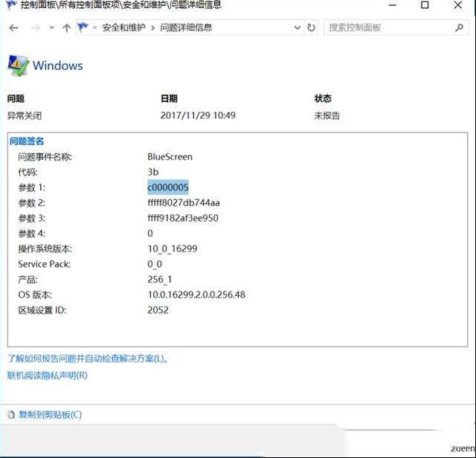Open the 安全和维护 breadcrumb
The width and height of the screenshot is (476, 458).
(123, 28)
